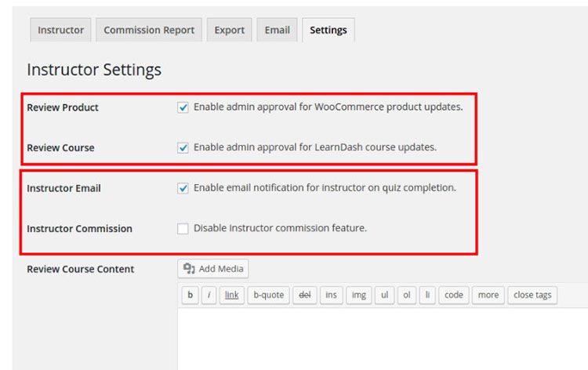588x370 pixels.
Task: Click the Add Media button
Action: click(x=213, y=269)
